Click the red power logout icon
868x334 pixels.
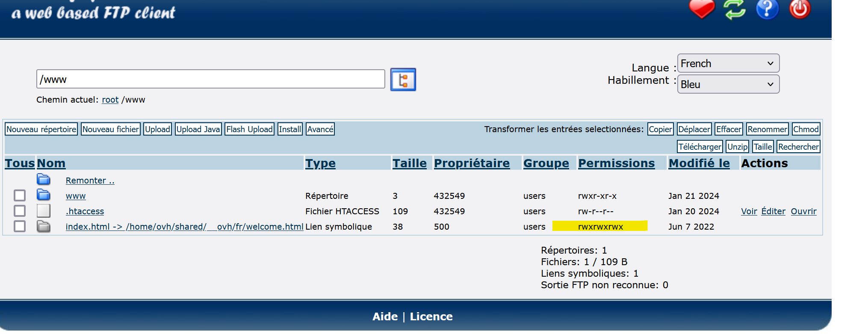(x=800, y=9)
